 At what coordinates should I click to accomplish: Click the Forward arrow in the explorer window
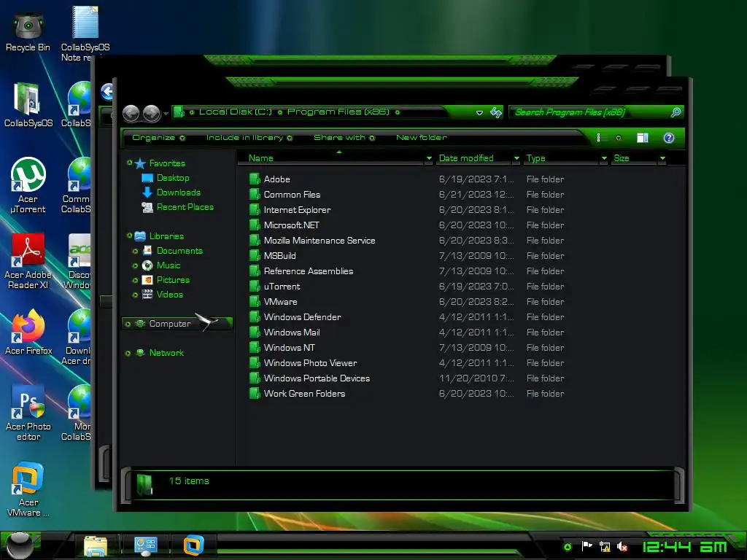pyautogui.click(x=152, y=113)
